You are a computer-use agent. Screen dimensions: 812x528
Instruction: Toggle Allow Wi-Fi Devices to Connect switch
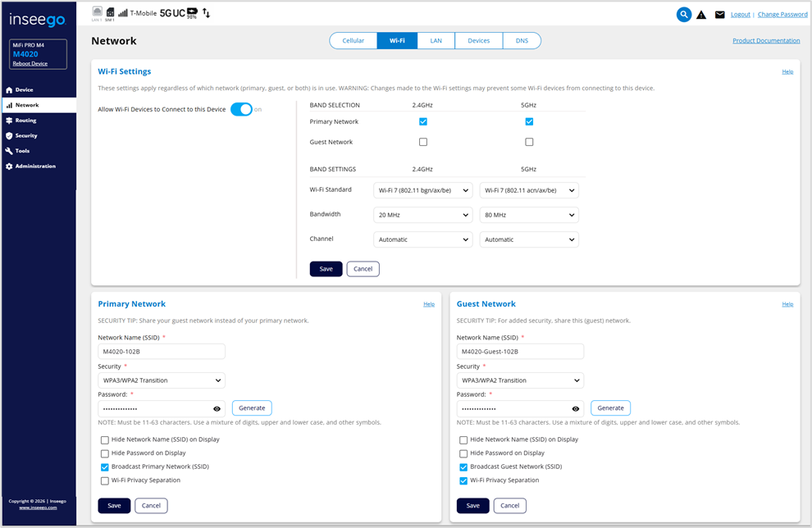[241, 109]
